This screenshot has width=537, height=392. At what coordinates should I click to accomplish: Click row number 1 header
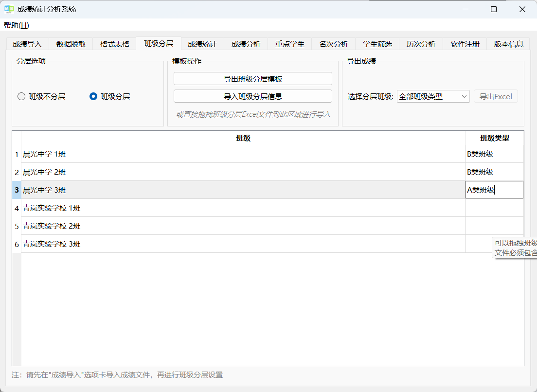coord(17,154)
